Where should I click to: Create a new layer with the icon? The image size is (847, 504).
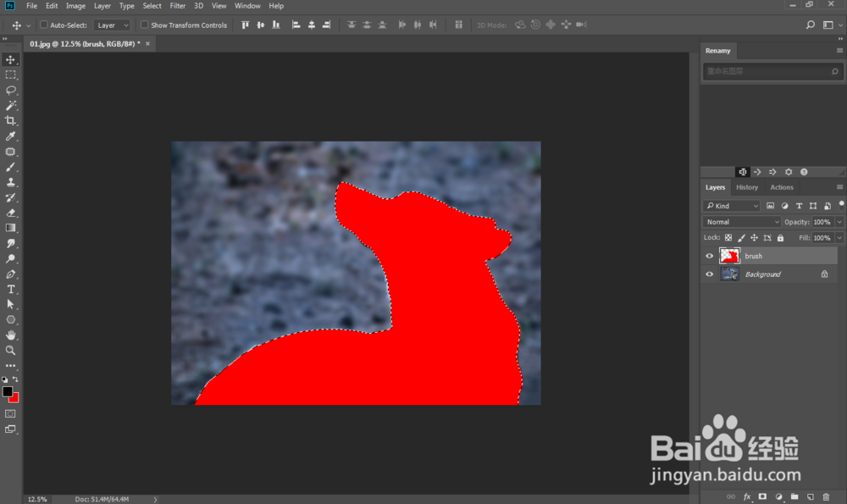pos(811,496)
